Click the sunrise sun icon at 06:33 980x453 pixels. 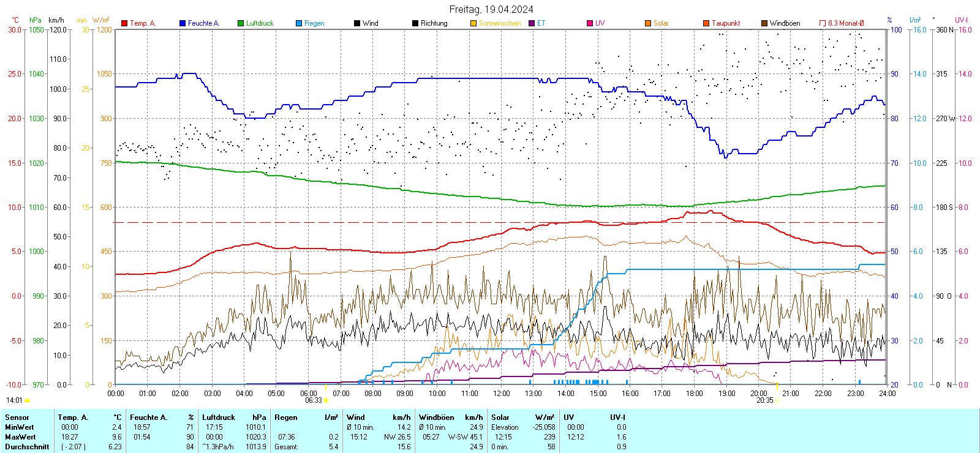(326, 400)
